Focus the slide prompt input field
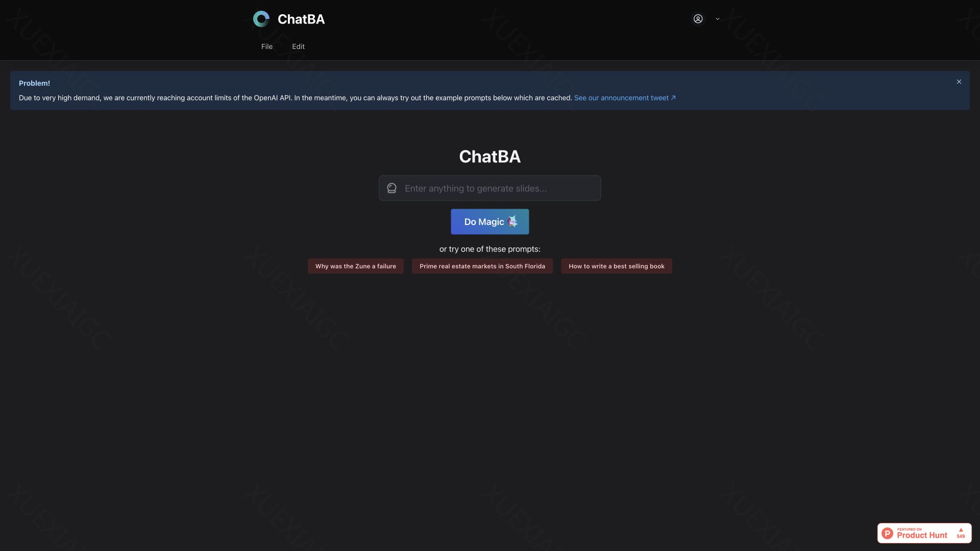This screenshot has width=980, height=551. (489, 188)
